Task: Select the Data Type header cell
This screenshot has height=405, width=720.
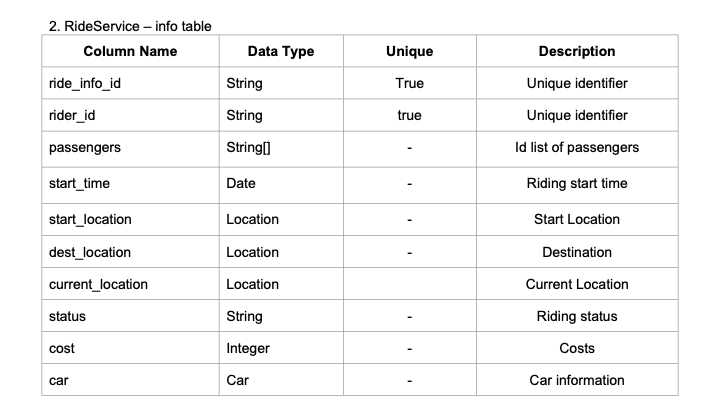Action: pos(281,51)
